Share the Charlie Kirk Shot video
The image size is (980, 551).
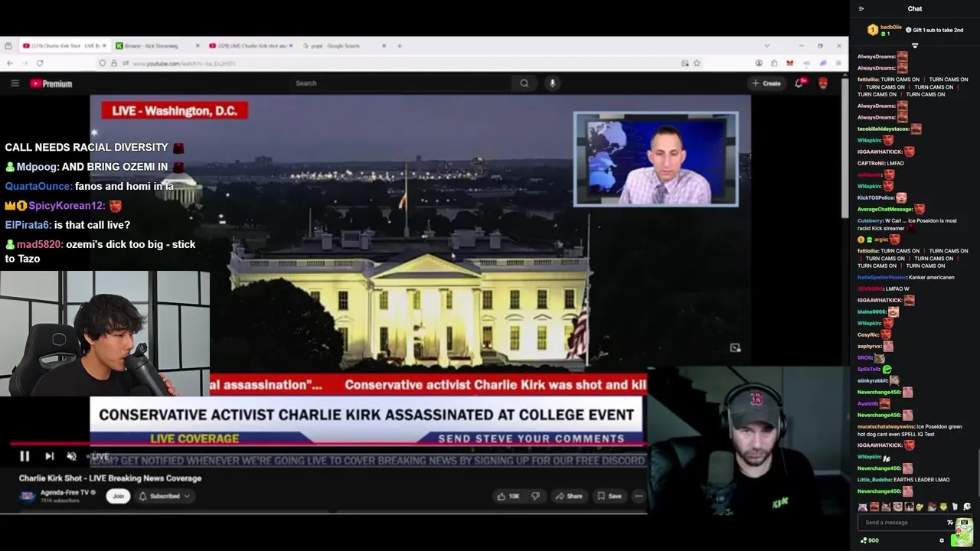569,496
